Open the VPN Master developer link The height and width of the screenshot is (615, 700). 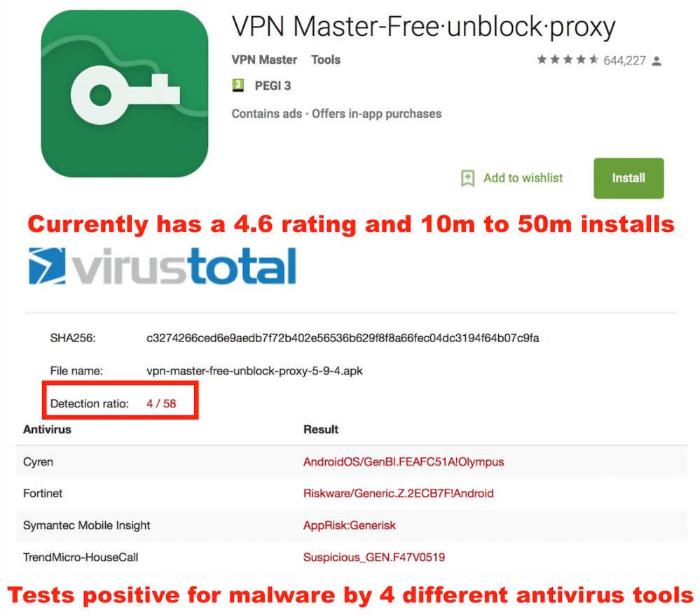pos(264,60)
